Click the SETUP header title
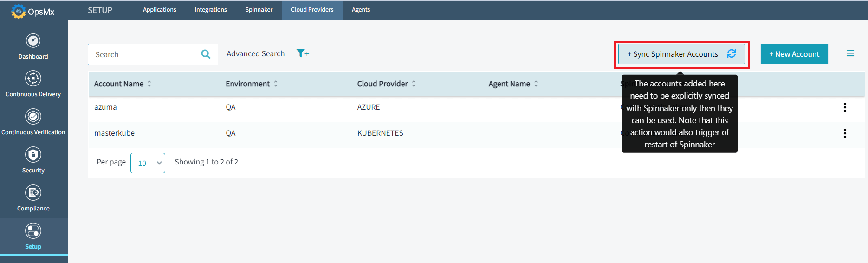Viewport: 868px width, 263px height. [x=100, y=10]
